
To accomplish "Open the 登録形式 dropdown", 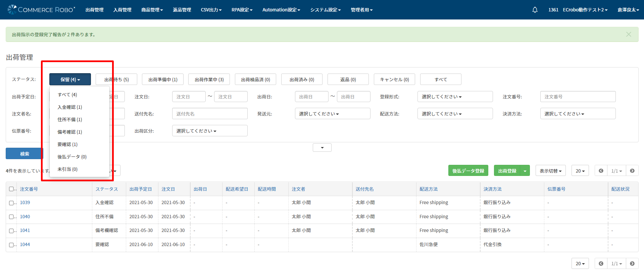I will click(455, 97).
